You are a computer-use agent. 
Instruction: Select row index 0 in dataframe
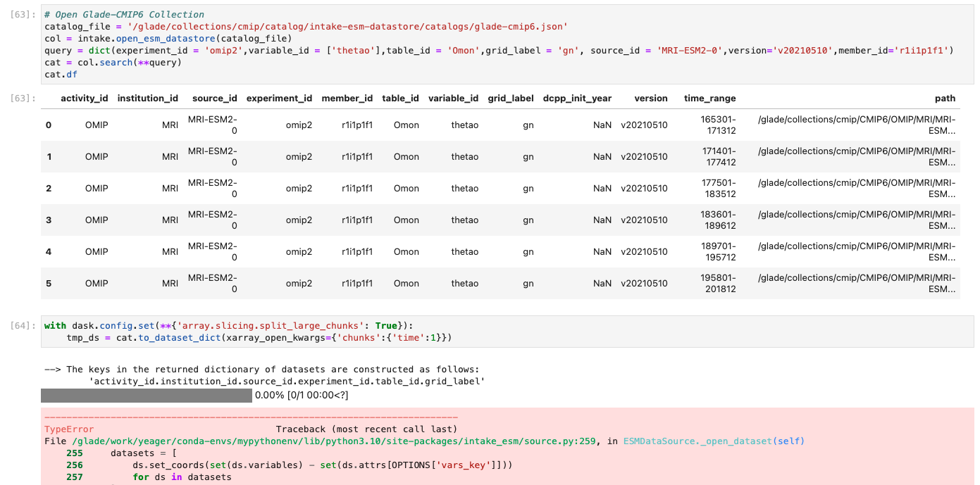49,125
